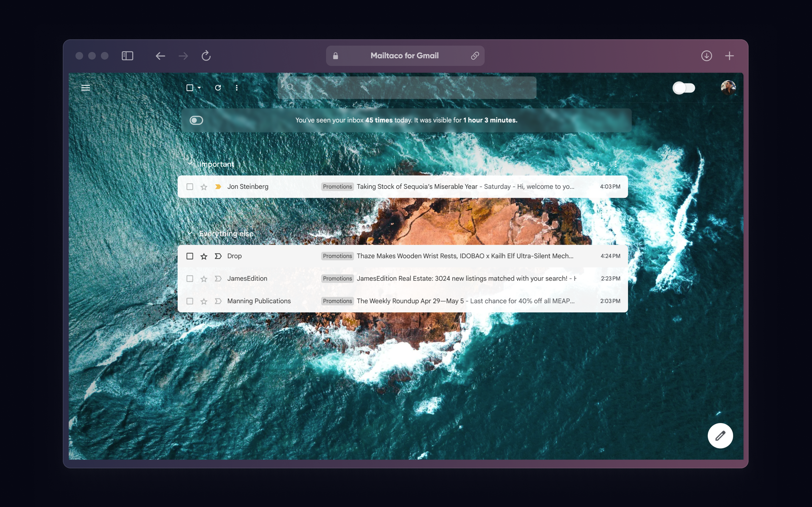This screenshot has height=507, width=812.
Task: Click the Promotions label on Manning Publications email
Action: point(337,301)
